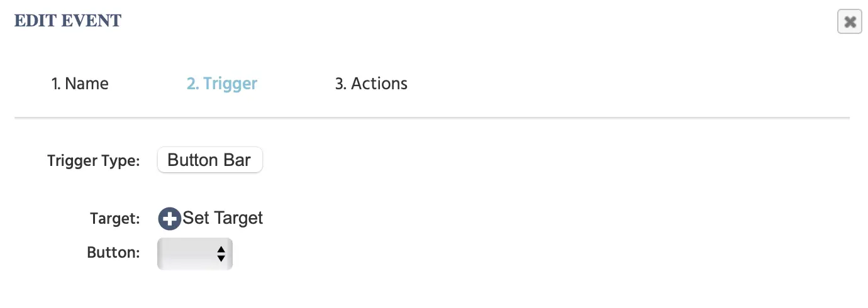Click the word Trigger in highlighted tab

tap(230, 84)
